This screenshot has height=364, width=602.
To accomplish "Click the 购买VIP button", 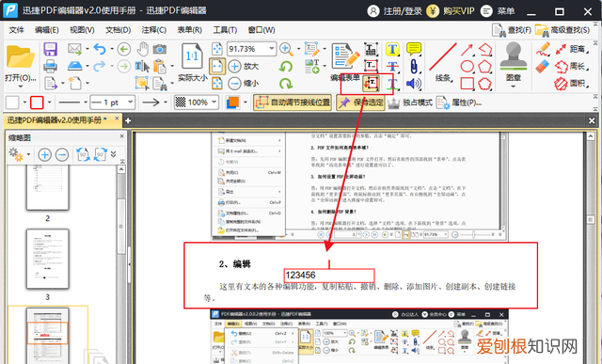I will coord(451,11).
